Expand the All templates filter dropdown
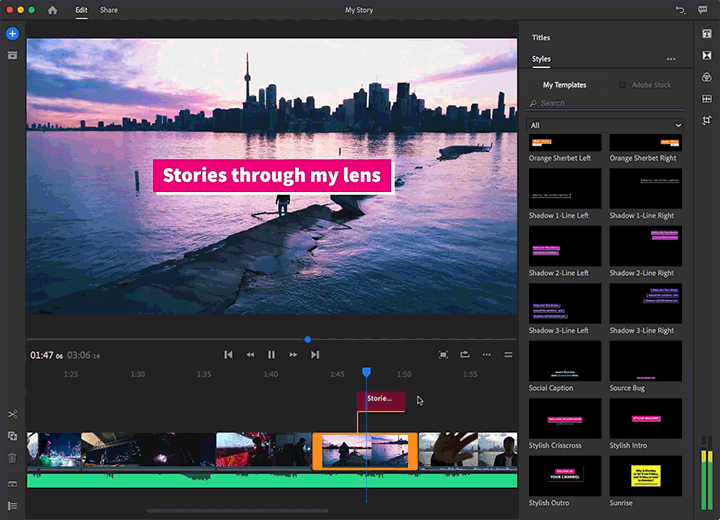Screen dimensions: 720x520 [x=605, y=125]
